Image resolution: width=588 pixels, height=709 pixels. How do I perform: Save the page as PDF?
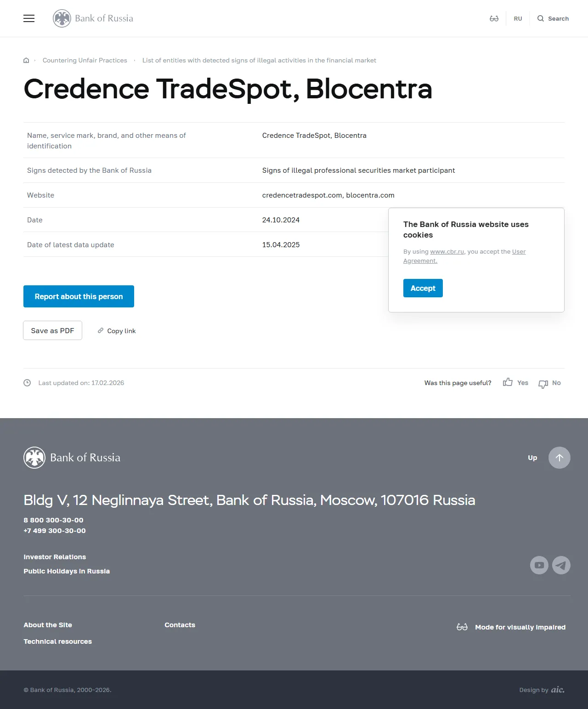click(52, 330)
